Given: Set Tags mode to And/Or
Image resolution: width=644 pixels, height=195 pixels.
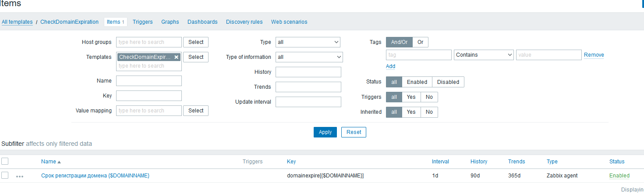Looking at the screenshot, I should coord(399,42).
